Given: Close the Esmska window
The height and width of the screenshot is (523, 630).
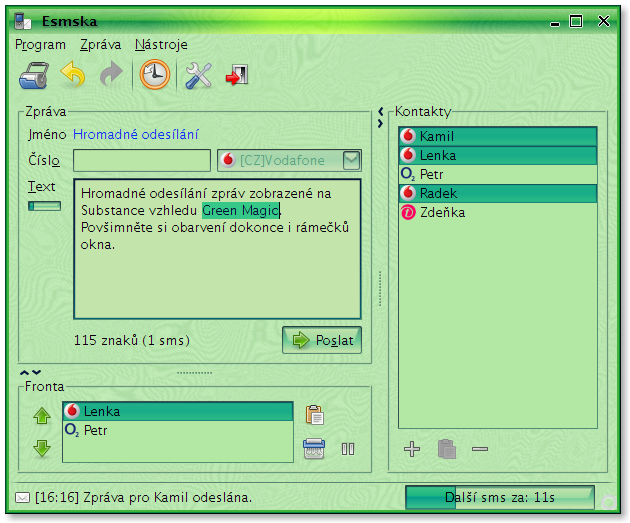Looking at the screenshot, I should (x=604, y=21).
